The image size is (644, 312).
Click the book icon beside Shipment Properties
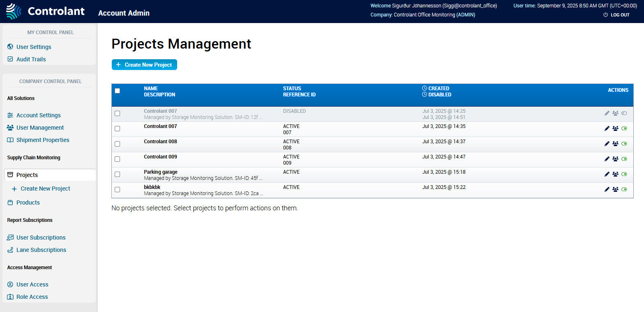click(10, 140)
